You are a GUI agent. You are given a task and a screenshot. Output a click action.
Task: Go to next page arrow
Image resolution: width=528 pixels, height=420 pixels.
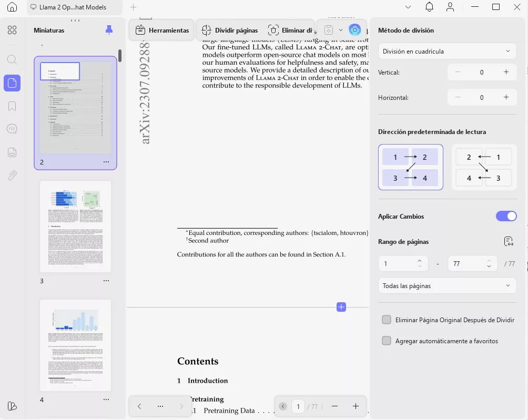(181, 406)
